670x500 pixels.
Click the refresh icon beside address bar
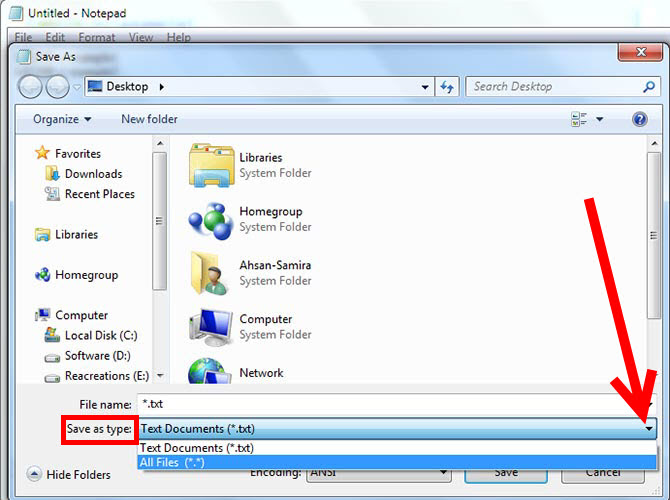pos(447,87)
